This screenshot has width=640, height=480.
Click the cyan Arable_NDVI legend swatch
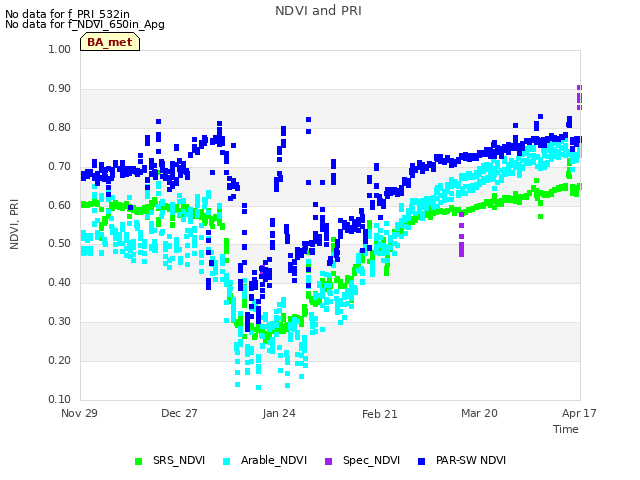point(227,461)
